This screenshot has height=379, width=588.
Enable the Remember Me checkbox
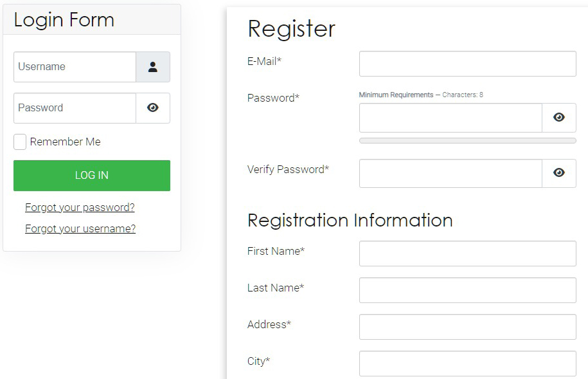pyautogui.click(x=20, y=142)
